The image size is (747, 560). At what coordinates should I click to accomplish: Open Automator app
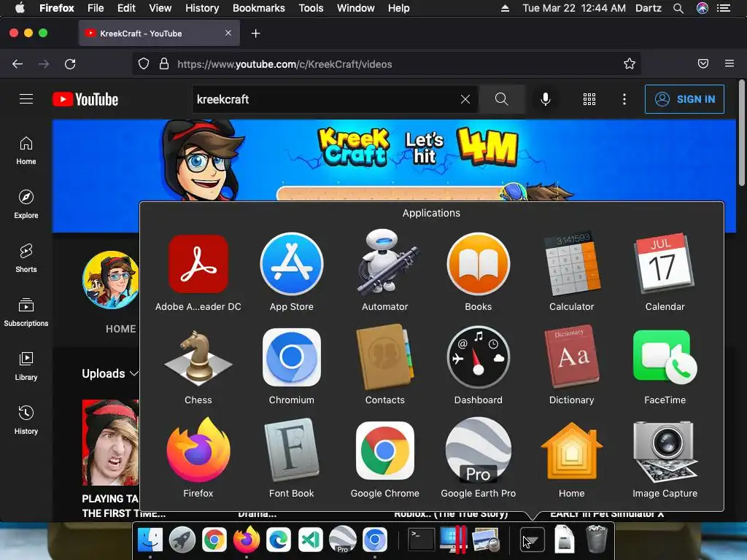pyautogui.click(x=385, y=263)
